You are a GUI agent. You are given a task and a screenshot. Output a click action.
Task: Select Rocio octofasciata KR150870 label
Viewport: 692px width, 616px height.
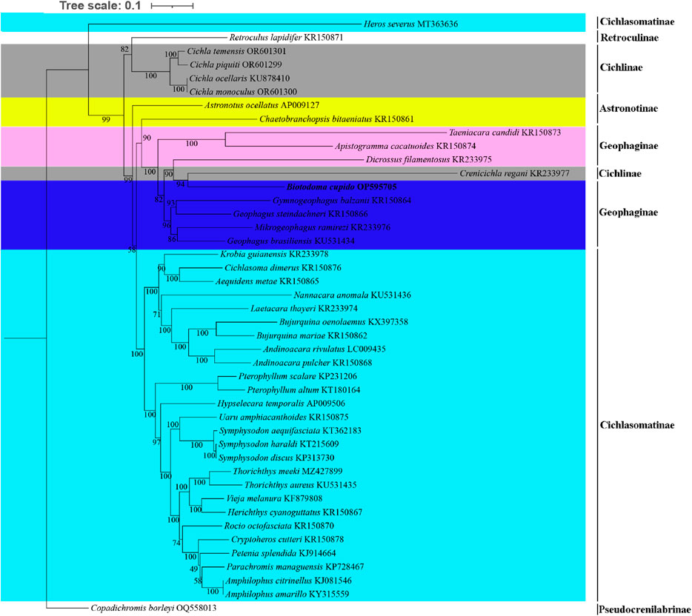tap(279, 526)
